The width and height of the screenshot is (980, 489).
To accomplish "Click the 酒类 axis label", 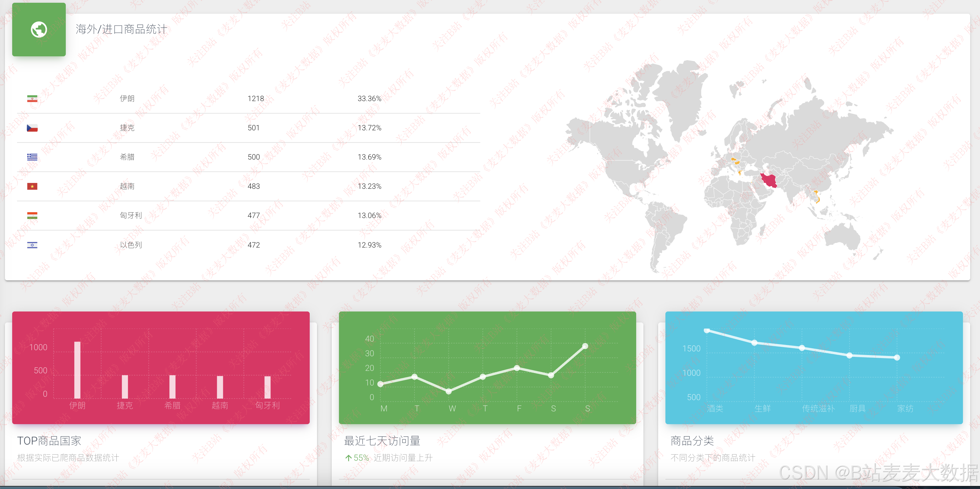I will pos(715,408).
